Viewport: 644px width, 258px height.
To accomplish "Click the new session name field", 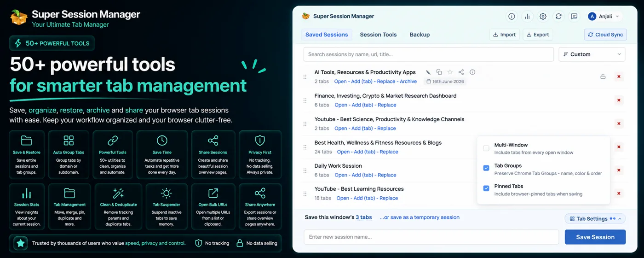I will pos(431,237).
